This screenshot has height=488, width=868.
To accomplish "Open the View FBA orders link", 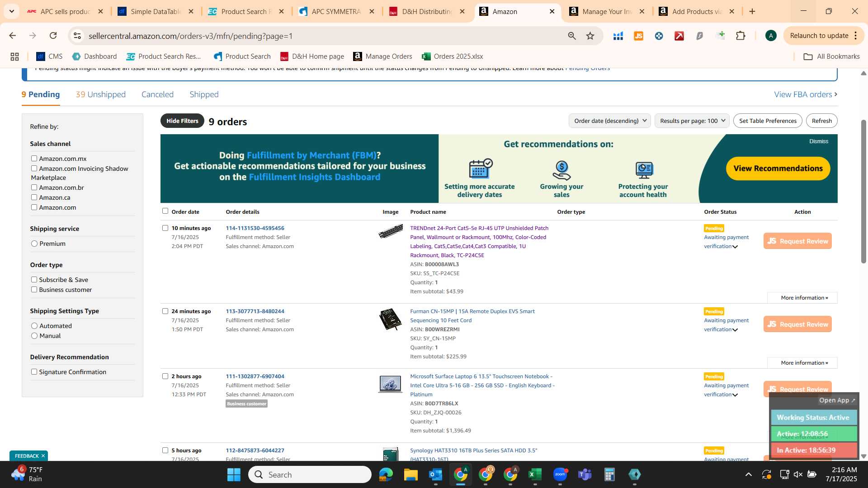I will tap(806, 94).
